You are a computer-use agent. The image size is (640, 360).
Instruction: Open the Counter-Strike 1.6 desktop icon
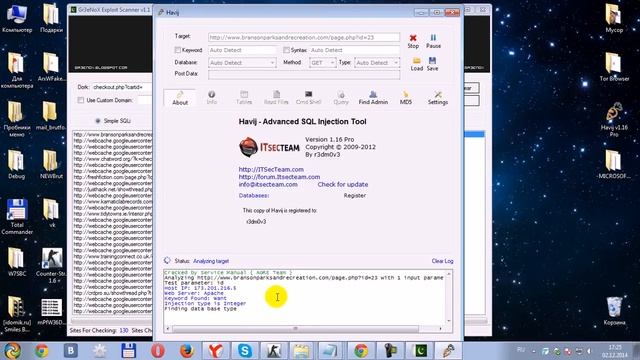coord(51,265)
